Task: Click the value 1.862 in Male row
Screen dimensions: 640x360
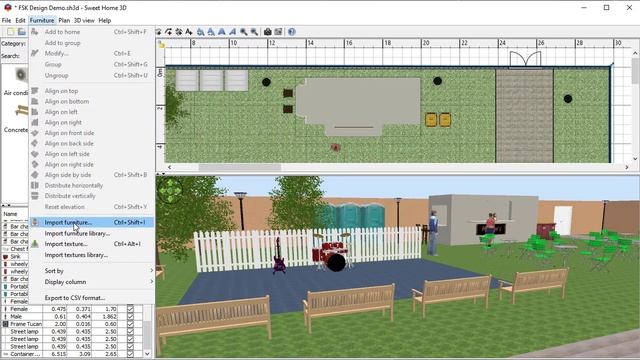Action: (x=109, y=316)
